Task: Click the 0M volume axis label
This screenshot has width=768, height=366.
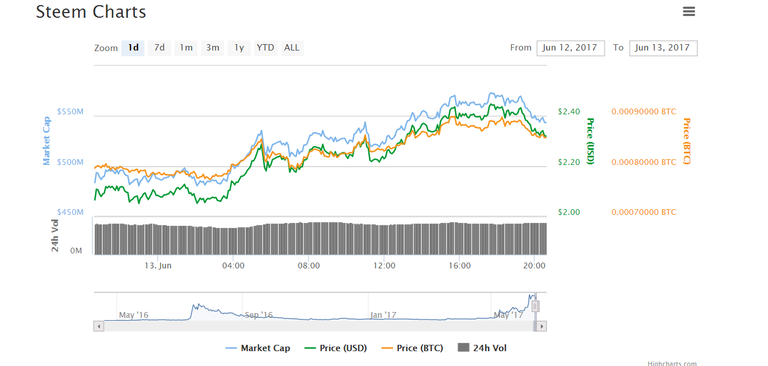Action: tap(76, 251)
